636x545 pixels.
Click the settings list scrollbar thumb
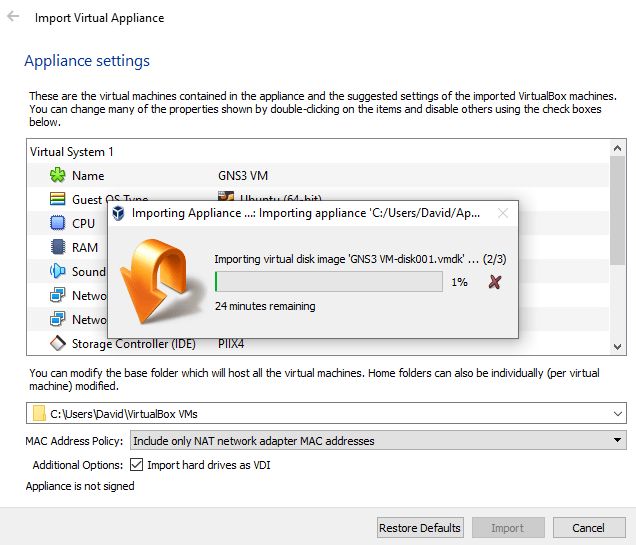tap(617, 210)
